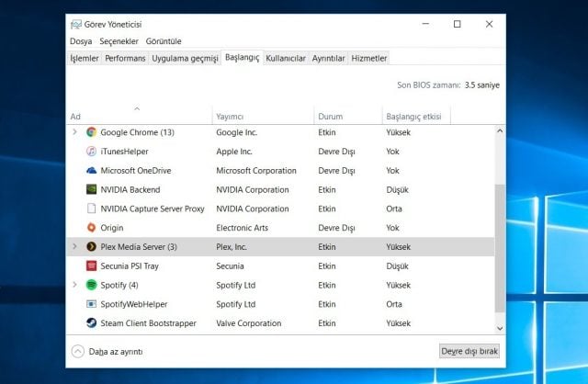Click the Plex Media Server icon
This screenshot has height=384, width=588.
(91, 247)
